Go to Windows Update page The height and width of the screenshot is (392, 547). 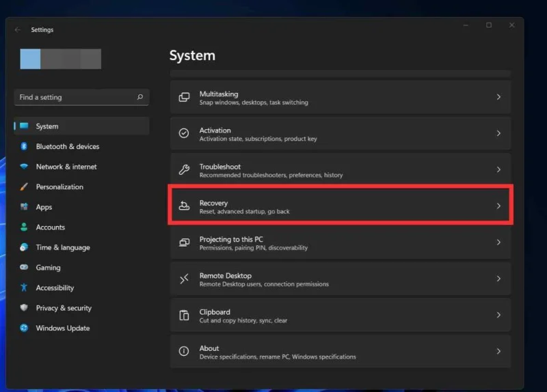(81, 328)
